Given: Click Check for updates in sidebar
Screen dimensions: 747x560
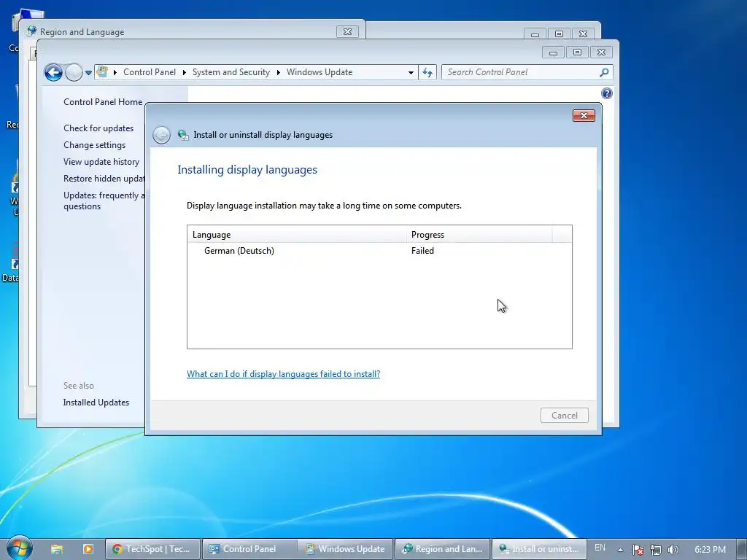Looking at the screenshot, I should (98, 128).
